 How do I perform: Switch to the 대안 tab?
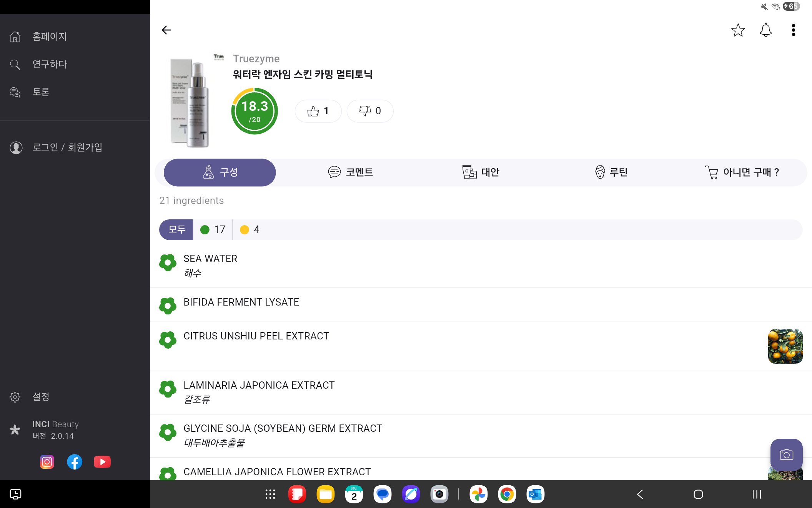[481, 172]
